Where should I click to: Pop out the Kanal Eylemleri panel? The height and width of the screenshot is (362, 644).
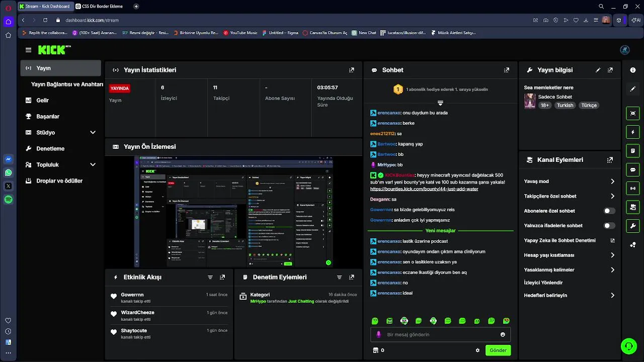[x=610, y=160]
